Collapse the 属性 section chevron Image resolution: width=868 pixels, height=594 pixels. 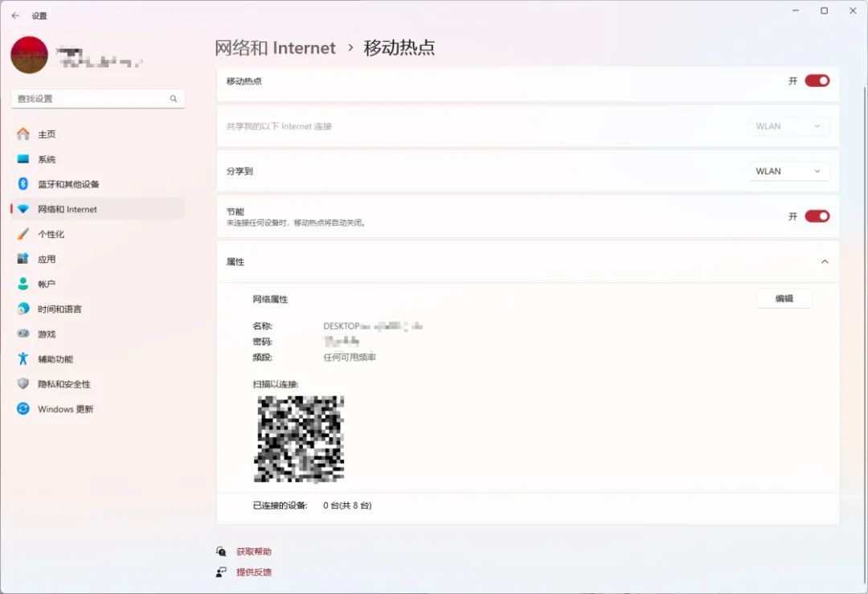pos(825,261)
